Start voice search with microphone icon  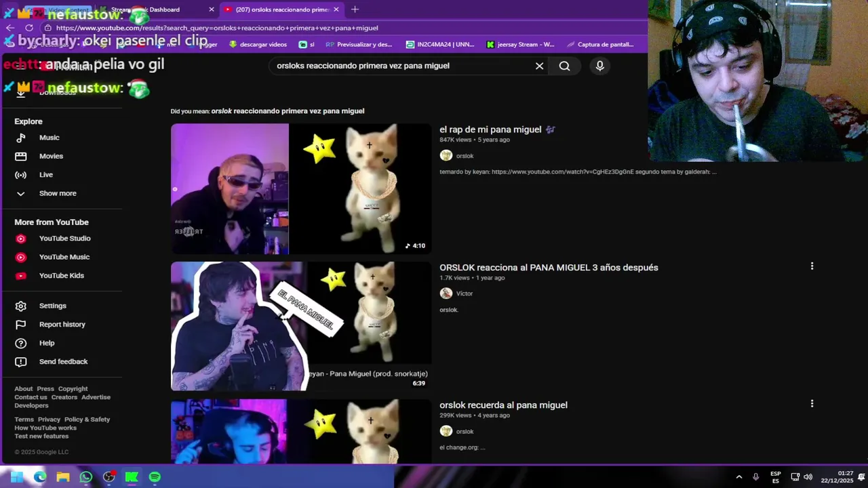click(599, 66)
